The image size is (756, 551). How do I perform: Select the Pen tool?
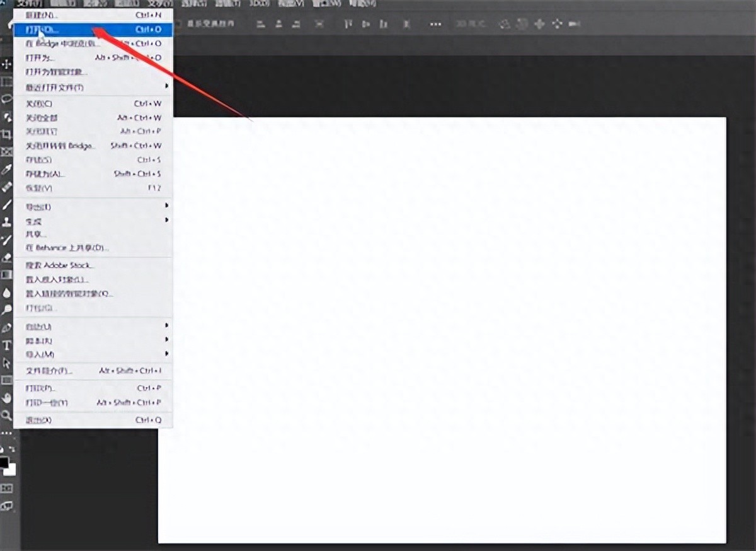7,328
